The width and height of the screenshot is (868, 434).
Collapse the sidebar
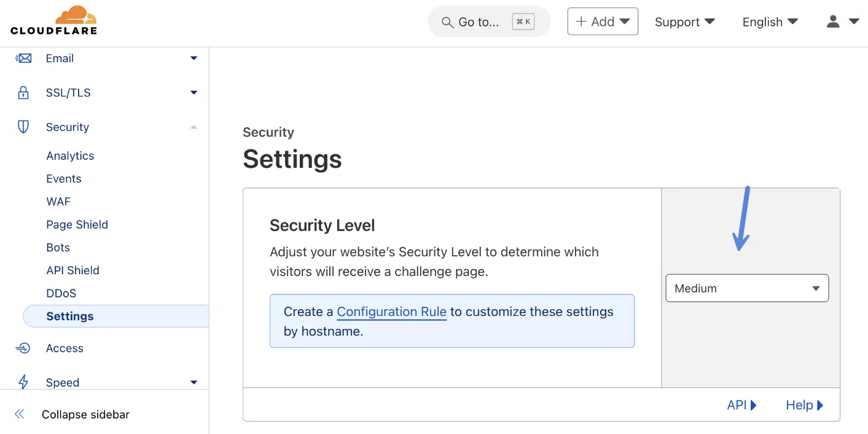pos(84,414)
